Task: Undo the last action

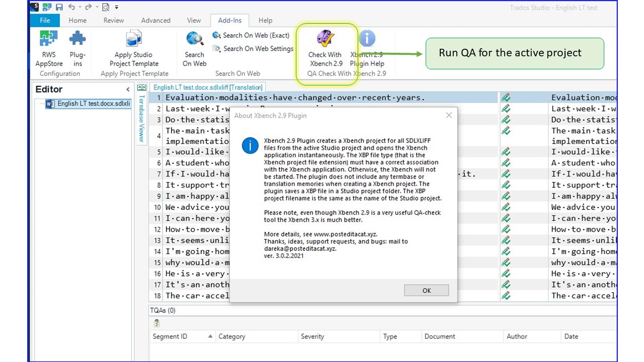Action: tap(71, 7)
